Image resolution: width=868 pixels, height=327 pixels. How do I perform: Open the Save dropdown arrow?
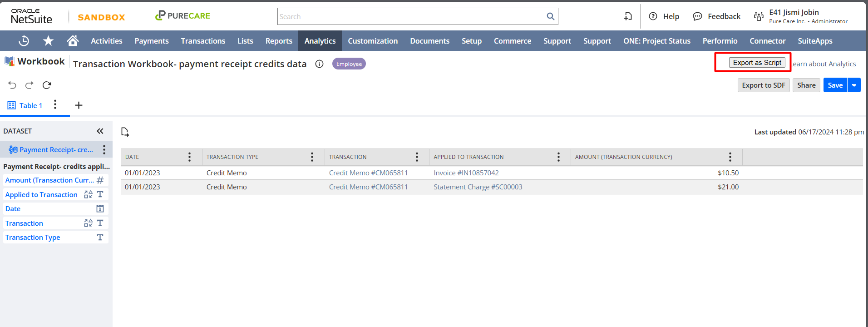click(854, 85)
